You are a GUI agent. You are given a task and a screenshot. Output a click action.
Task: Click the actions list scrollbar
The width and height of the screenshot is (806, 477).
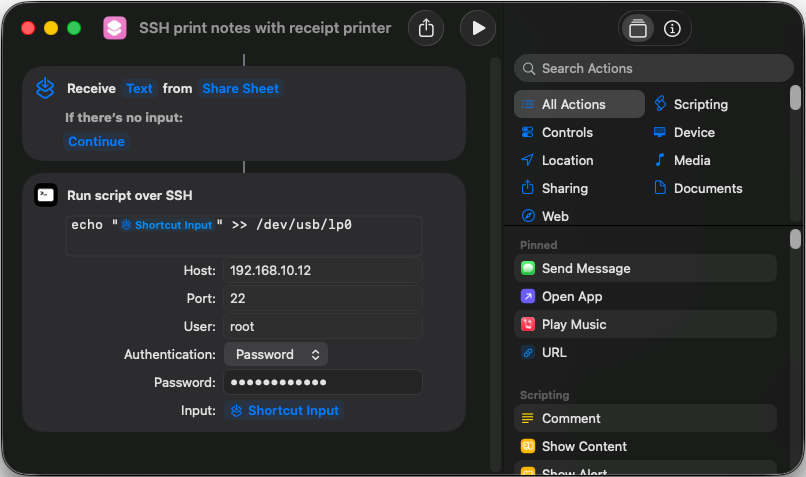coord(795,240)
